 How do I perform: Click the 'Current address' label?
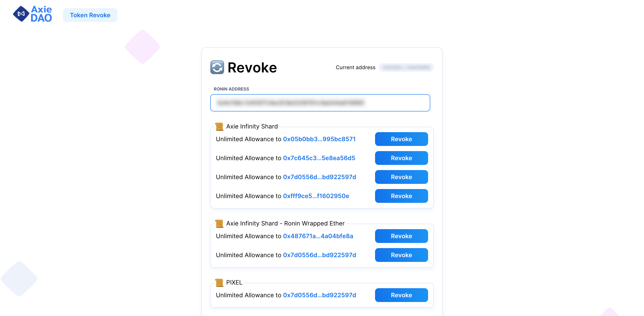(355, 67)
